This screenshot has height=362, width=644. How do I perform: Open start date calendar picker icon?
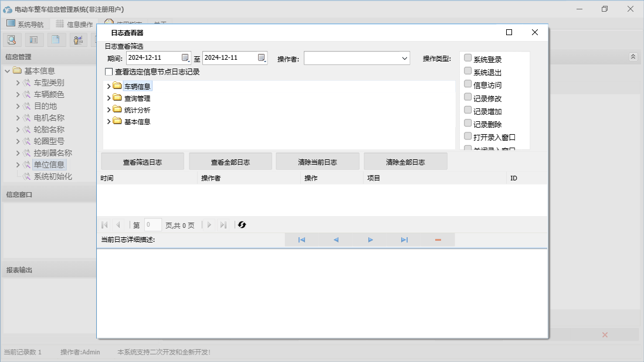click(185, 57)
